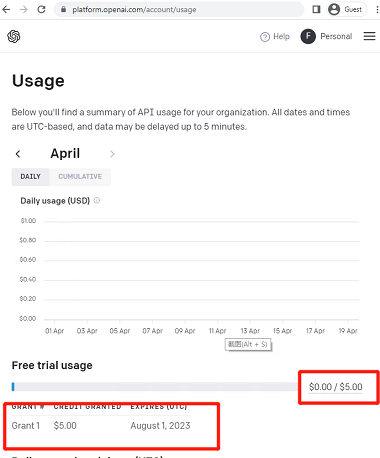380x458 pixels.
Task: Toggle the browser side panel icon
Action: [316, 9]
